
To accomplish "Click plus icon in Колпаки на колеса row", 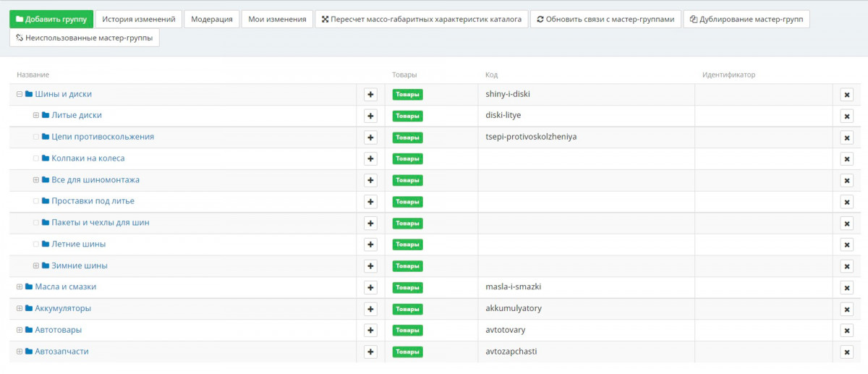I will click(370, 159).
